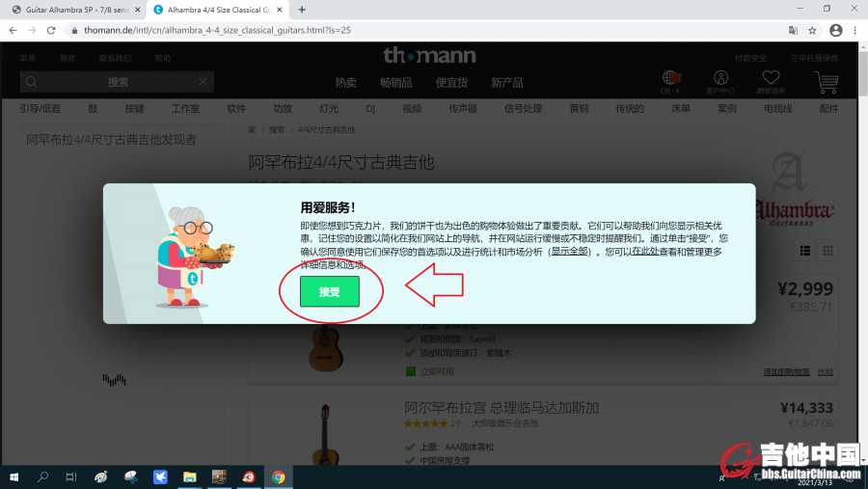Open the Google Translate icon in address bar
This screenshot has height=489, width=868.
[x=793, y=31]
